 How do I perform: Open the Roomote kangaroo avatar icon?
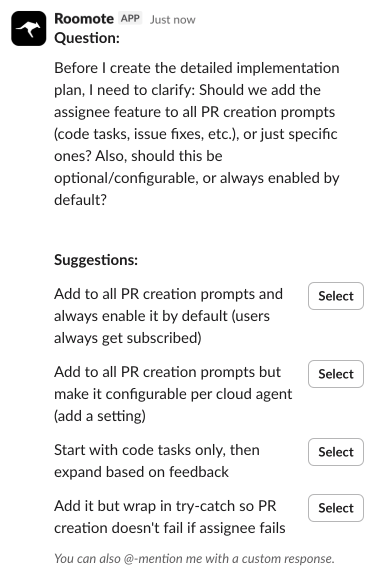tap(28, 28)
